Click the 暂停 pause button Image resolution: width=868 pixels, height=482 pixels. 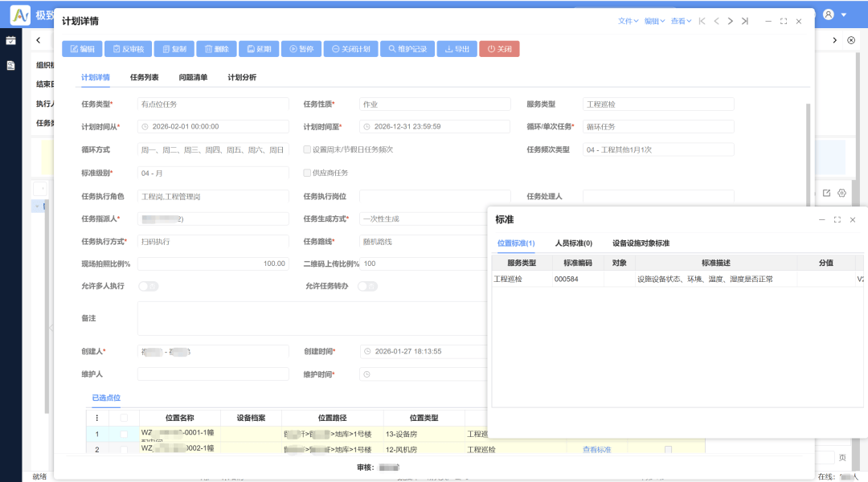tap(301, 49)
